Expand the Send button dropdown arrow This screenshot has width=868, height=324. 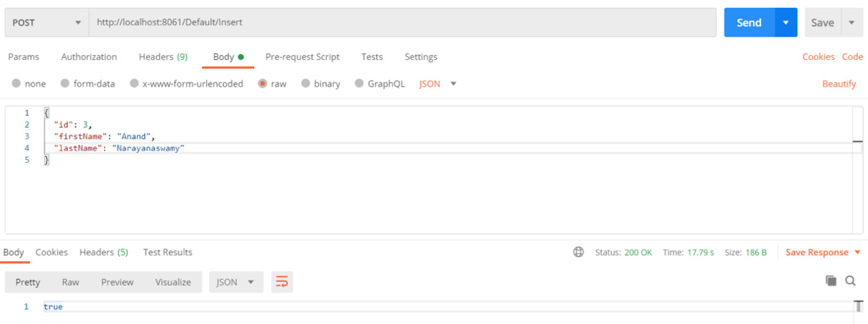pos(786,22)
